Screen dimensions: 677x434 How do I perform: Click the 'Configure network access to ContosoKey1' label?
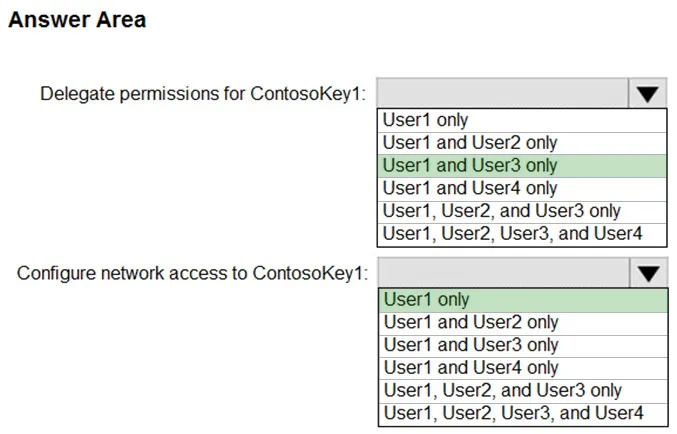pyautogui.click(x=193, y=273)
